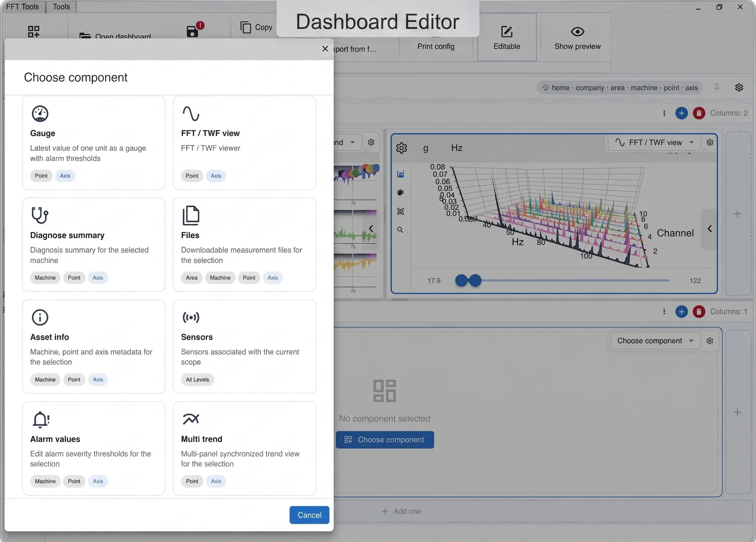Viewport: 756px width, 542px height.
Task: Save dashboard with warning badge
Action: (x=195, y=30)
